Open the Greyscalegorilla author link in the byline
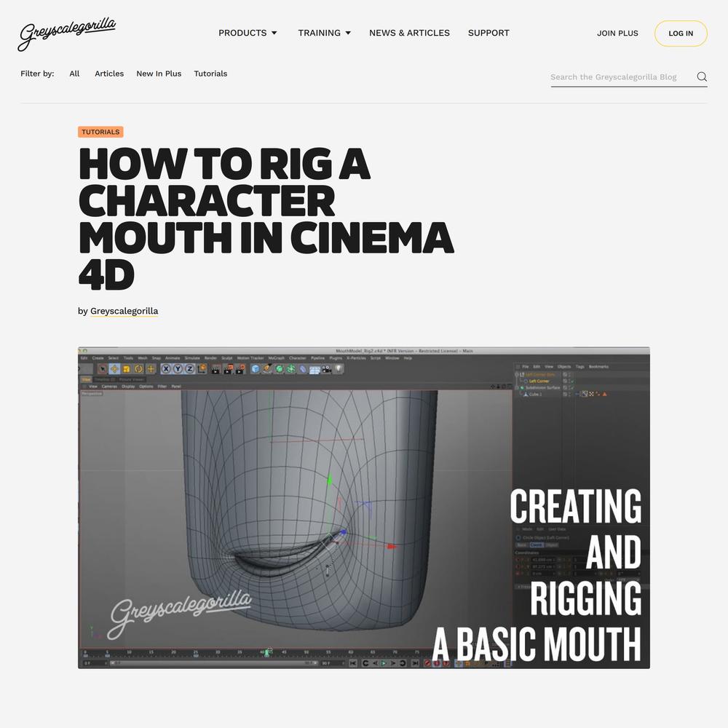 (124, 311)
